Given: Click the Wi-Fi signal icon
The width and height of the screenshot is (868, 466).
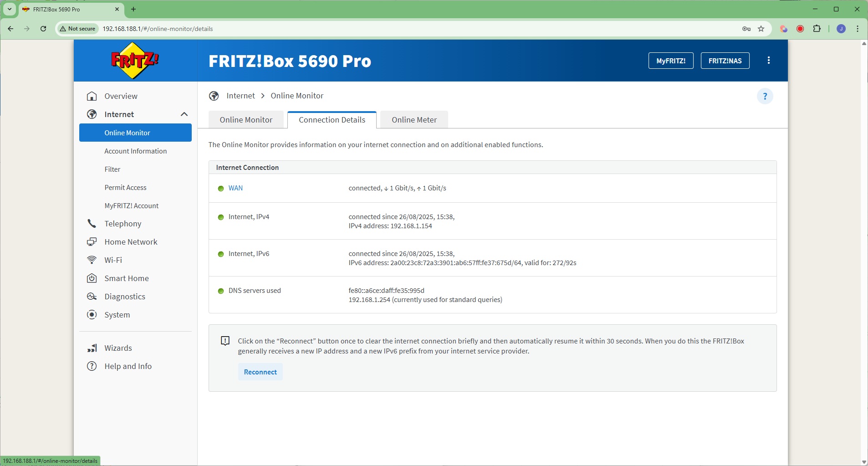Looking at the screenshot, I should coord(92,260).
